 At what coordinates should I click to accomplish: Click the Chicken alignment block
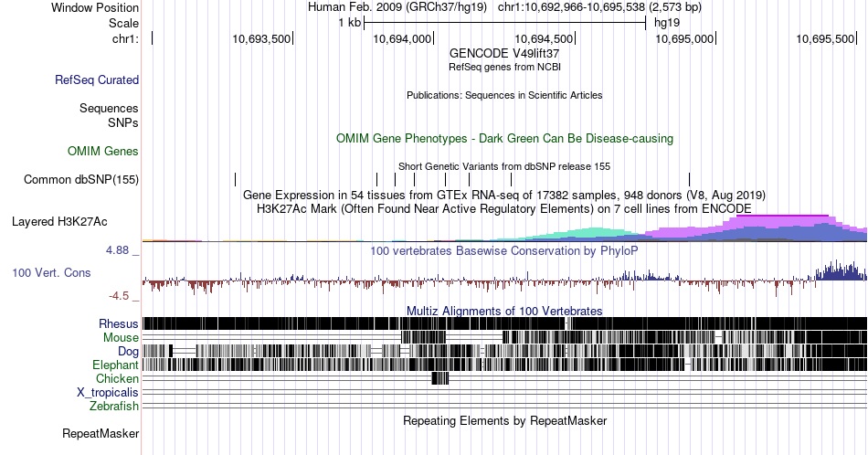(x=440, y=378)
